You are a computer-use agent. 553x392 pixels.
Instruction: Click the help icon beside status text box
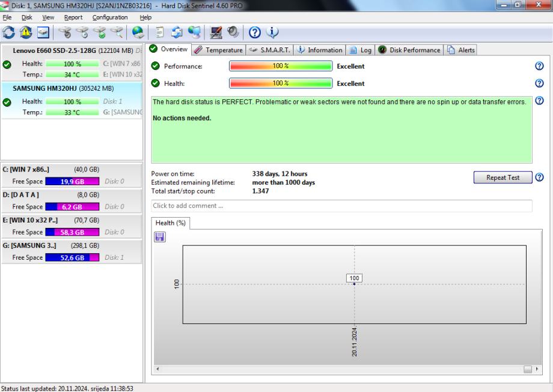click(x=539, y=100)
